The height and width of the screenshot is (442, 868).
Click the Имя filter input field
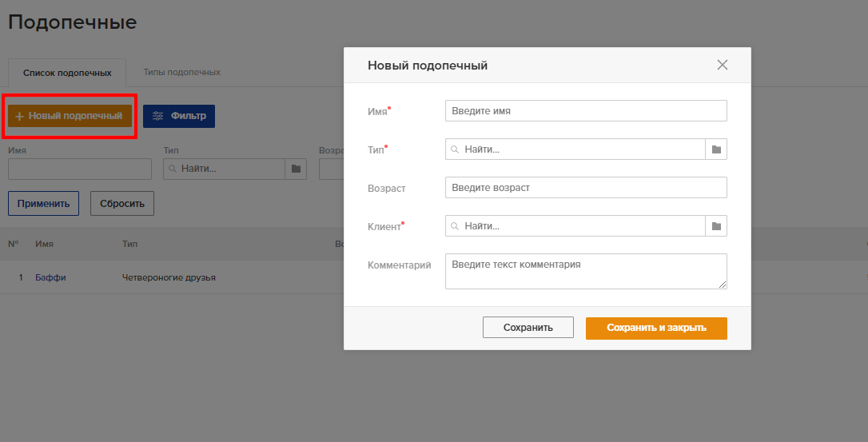[x=80, y=169]
